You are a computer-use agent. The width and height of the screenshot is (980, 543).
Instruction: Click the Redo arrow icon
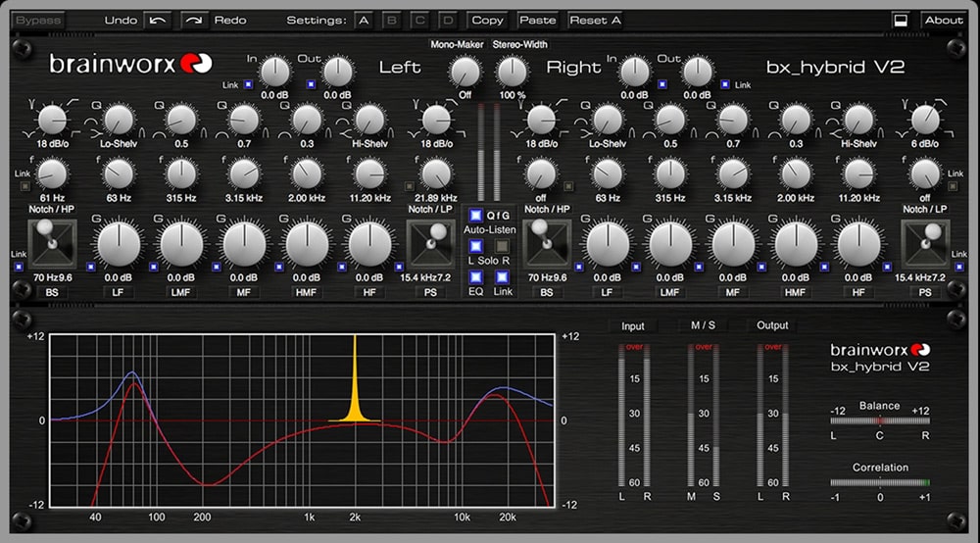tap(194, 21)
